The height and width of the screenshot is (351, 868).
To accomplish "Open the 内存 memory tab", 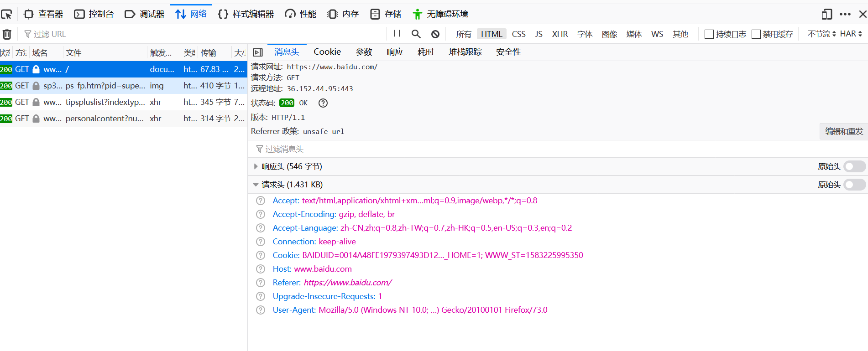I will [x=343, y=14].
